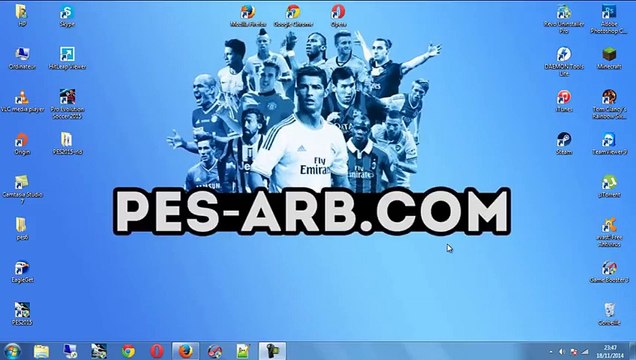Select the EagleGet desktop shortcut
636x360 pixels.
[x=22, y=272]
